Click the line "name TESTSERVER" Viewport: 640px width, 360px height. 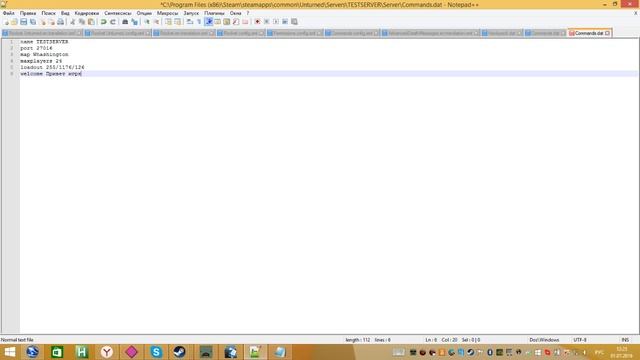(44, 42)
